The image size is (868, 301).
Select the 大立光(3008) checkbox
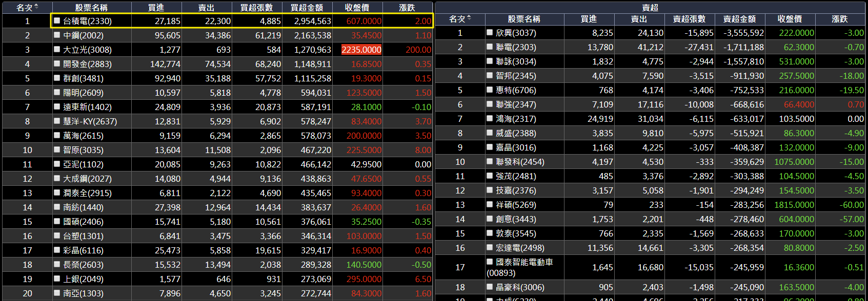click(x=57, y=50)
